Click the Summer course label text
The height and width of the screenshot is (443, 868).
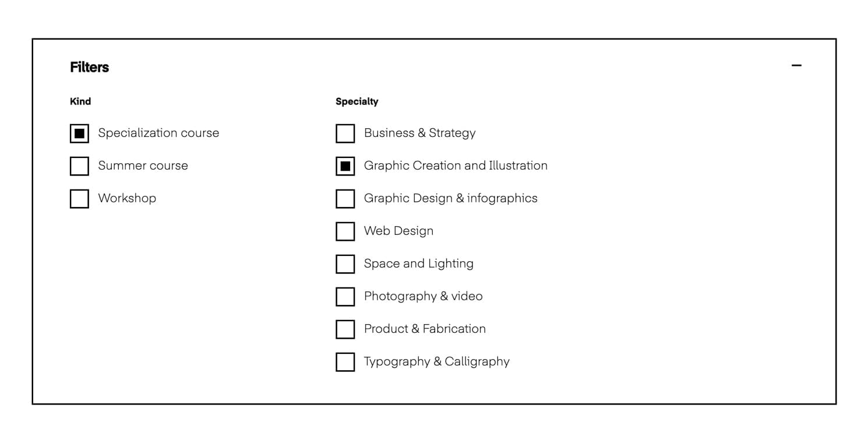[x=143, y=166]
